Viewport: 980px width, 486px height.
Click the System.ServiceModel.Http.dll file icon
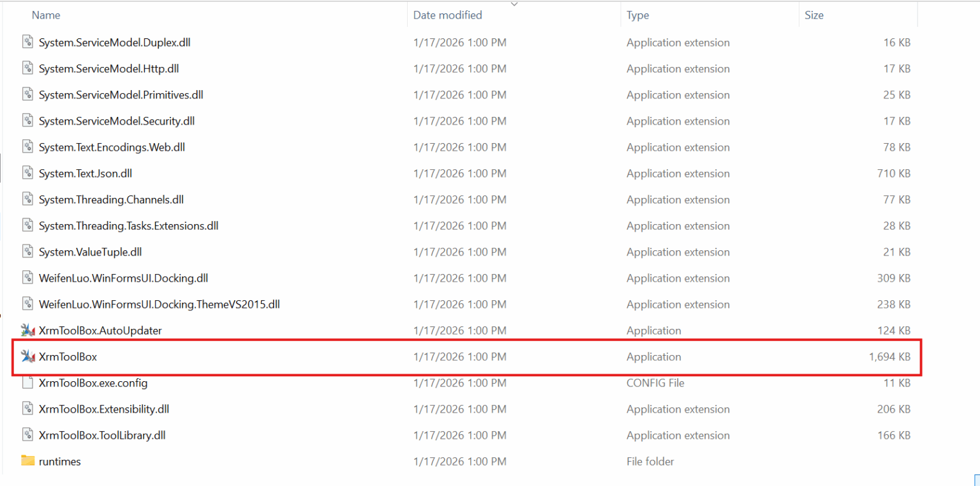click(x=27, y=68)
